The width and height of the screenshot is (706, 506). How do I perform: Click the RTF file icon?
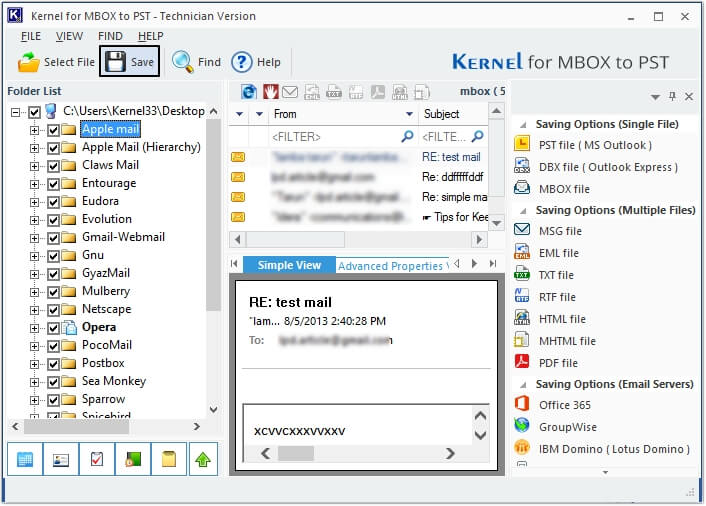[x=522, y=296]
